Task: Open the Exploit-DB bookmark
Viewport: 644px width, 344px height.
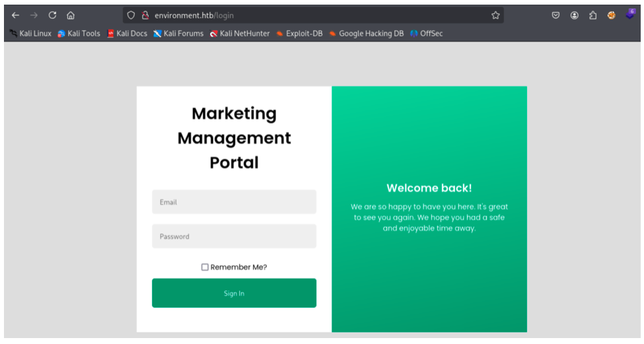Action: pyautogui.click(x=299, y=34)
